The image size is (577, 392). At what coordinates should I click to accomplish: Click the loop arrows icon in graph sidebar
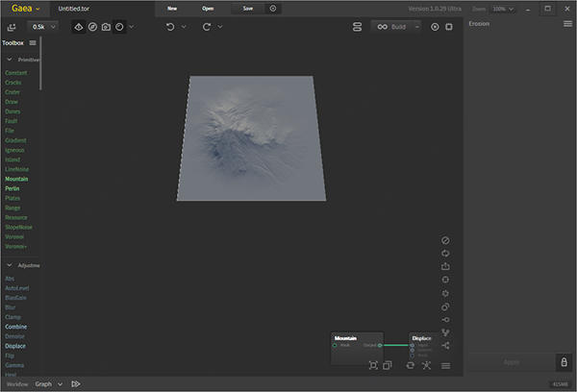445,254
